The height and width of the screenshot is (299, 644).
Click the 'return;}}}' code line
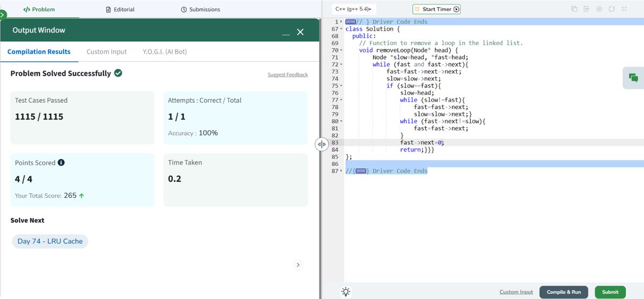[x=417, y=150]
